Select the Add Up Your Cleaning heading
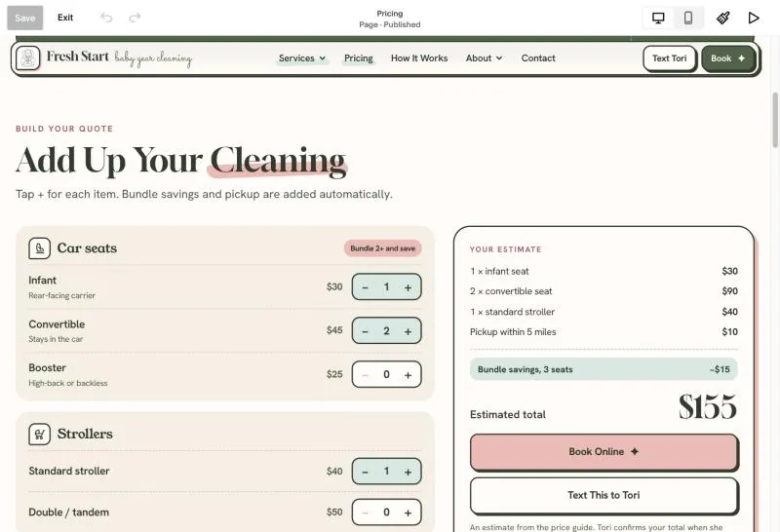This screenshot has height=532, width=780. tap(180, 160)
